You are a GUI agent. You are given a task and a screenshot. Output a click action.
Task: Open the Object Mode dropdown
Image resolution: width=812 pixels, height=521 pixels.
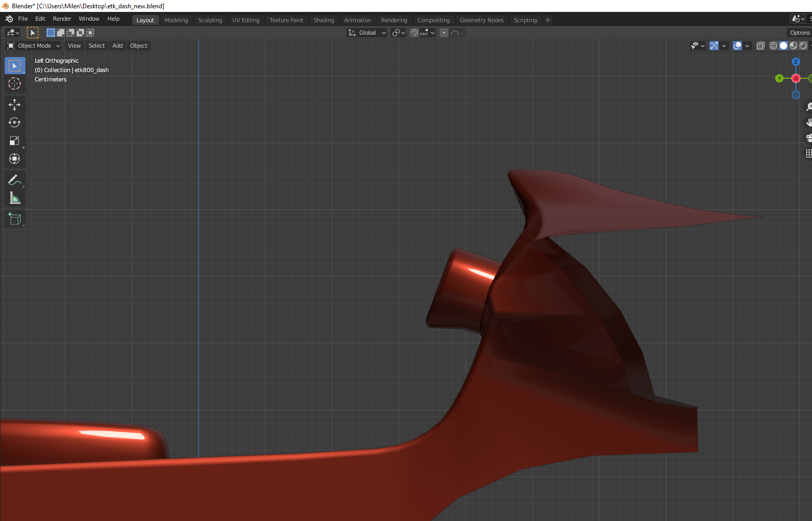point(34,46)
